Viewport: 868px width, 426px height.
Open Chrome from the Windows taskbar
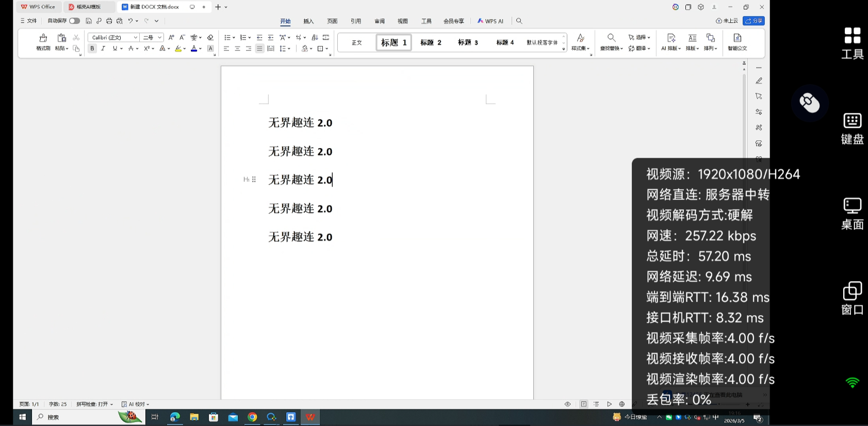[252, 417]
